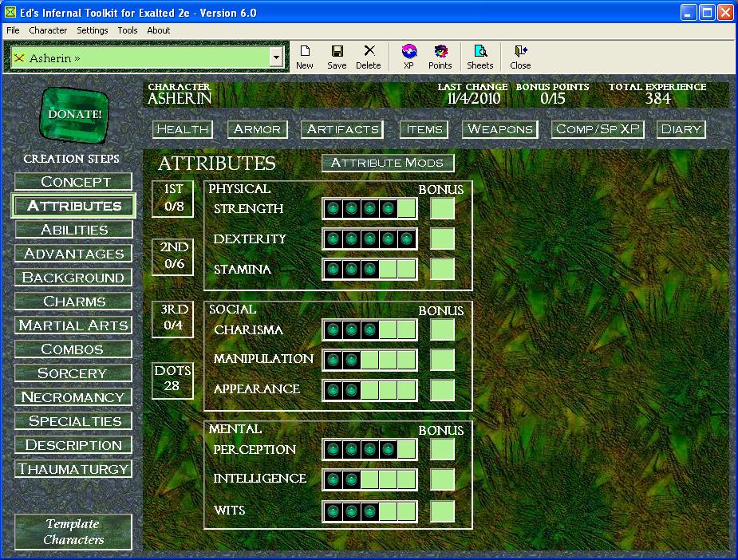Click the Dexterity bonus box

443,239
